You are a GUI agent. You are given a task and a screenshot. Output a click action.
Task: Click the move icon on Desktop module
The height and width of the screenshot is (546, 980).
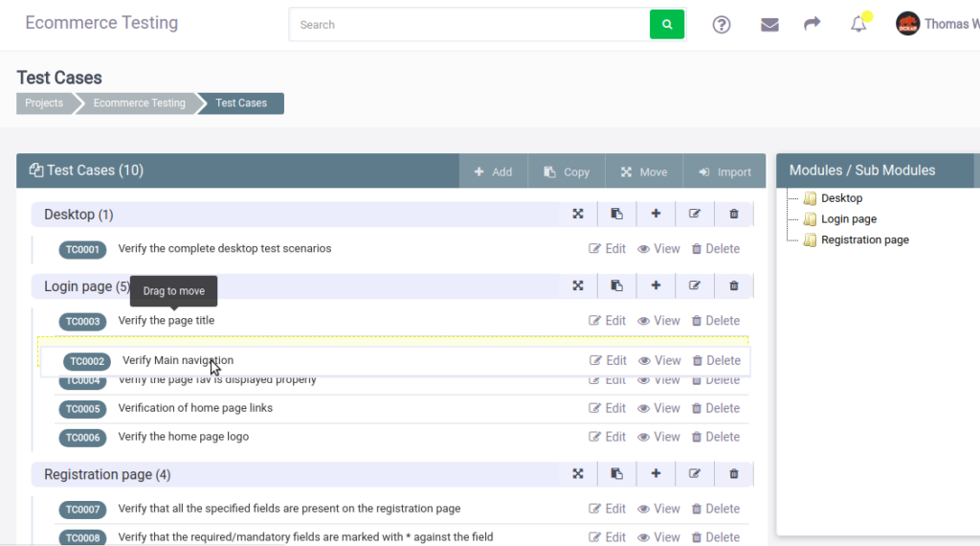tap(577, 214)
